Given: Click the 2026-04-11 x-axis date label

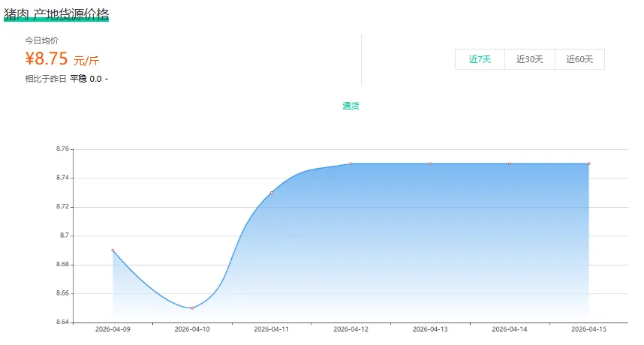Looking at the screenshot, I should point(272,329).
